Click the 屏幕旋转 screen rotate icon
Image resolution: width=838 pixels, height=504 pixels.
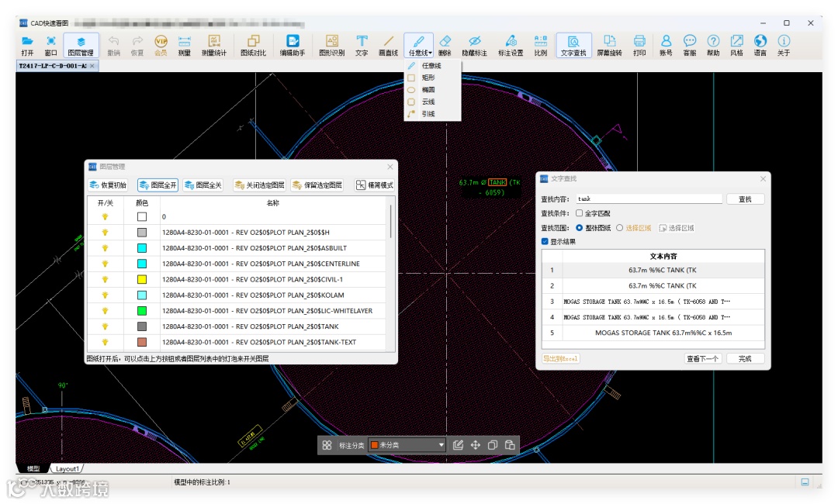pos(609,45)
